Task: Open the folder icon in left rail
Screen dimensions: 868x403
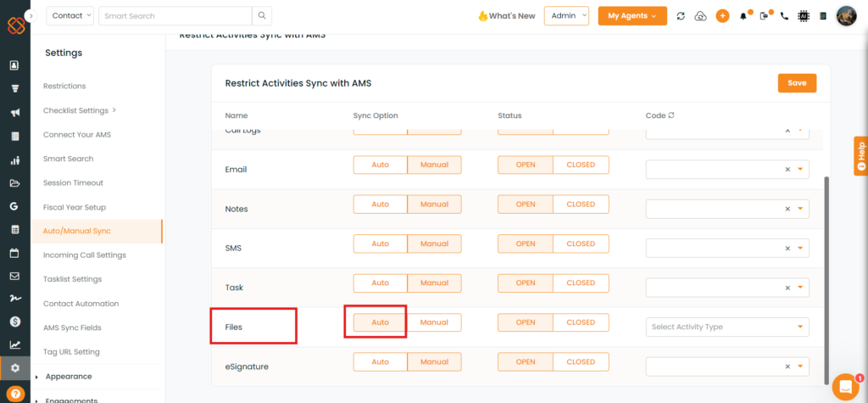Action: tap(15, 183)
